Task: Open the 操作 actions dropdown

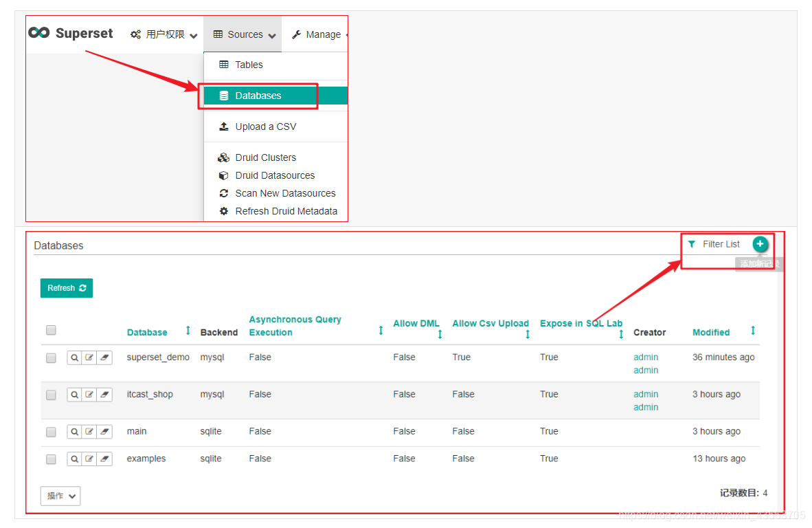Action: (x=60, y=496)
